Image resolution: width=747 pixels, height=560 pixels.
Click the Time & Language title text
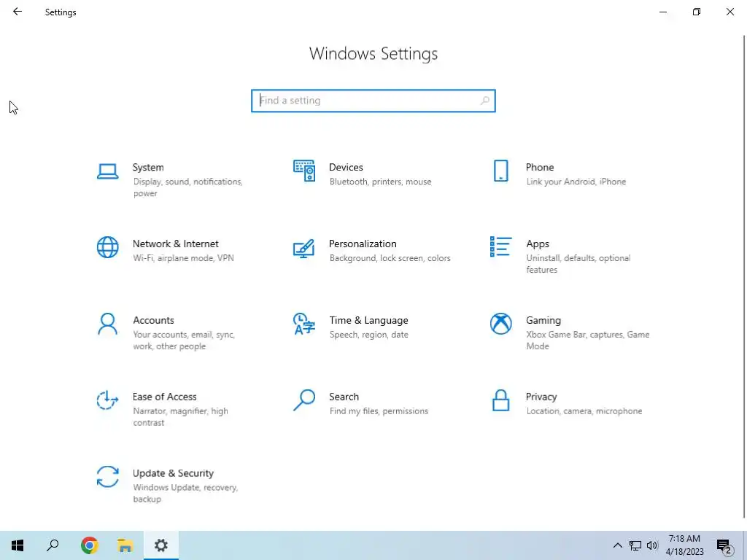368,320
